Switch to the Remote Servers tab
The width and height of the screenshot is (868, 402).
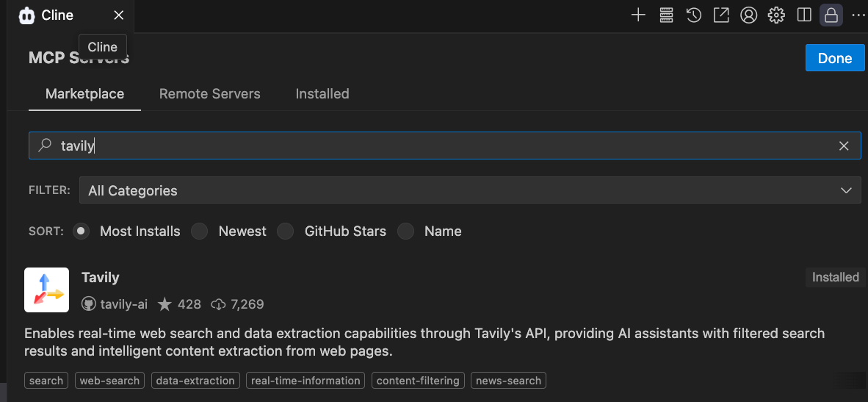[210, 93]
